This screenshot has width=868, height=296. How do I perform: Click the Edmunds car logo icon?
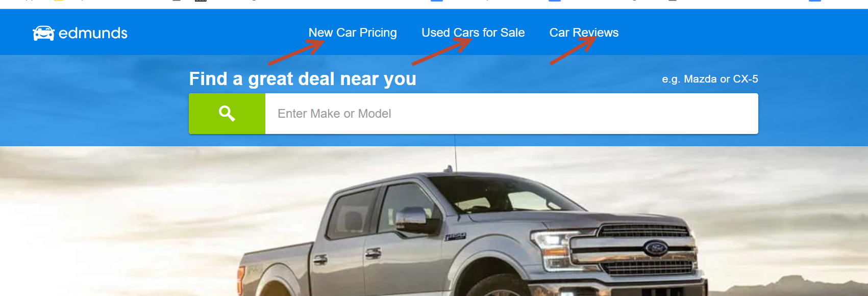(43, 33)
